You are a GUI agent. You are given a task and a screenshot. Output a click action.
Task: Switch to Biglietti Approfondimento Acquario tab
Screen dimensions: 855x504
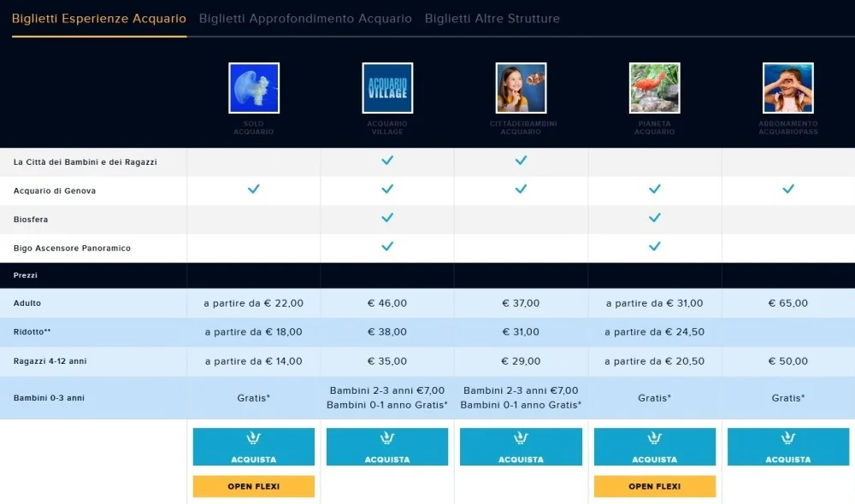coord(305,19)
